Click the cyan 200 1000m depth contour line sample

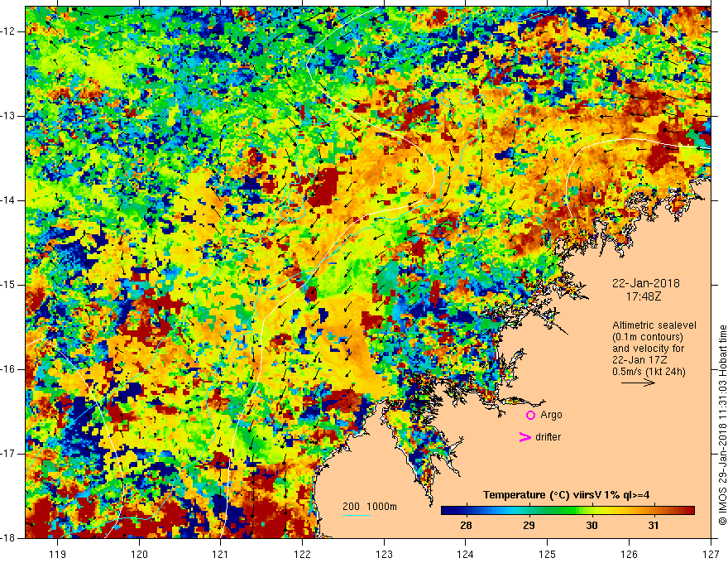click(x=356, y=515)
